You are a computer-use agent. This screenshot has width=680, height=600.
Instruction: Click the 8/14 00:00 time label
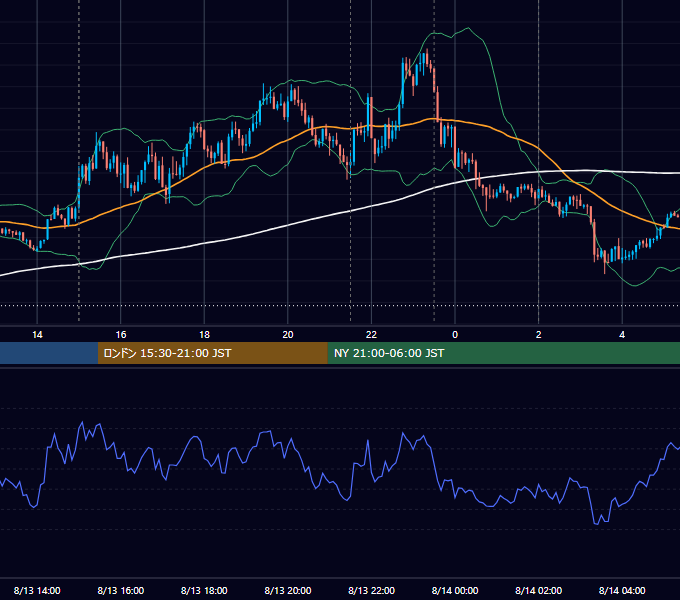[455, 590]
